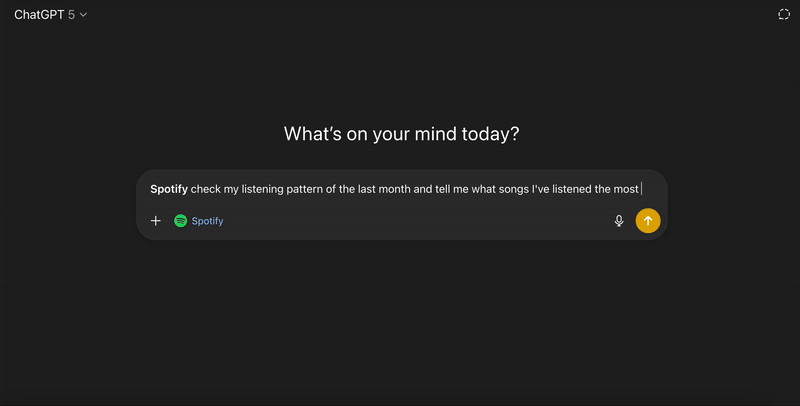This screenshot has height=406, width=800.
Task: Focus the prompt message input field
Action: tap(400, 188)
